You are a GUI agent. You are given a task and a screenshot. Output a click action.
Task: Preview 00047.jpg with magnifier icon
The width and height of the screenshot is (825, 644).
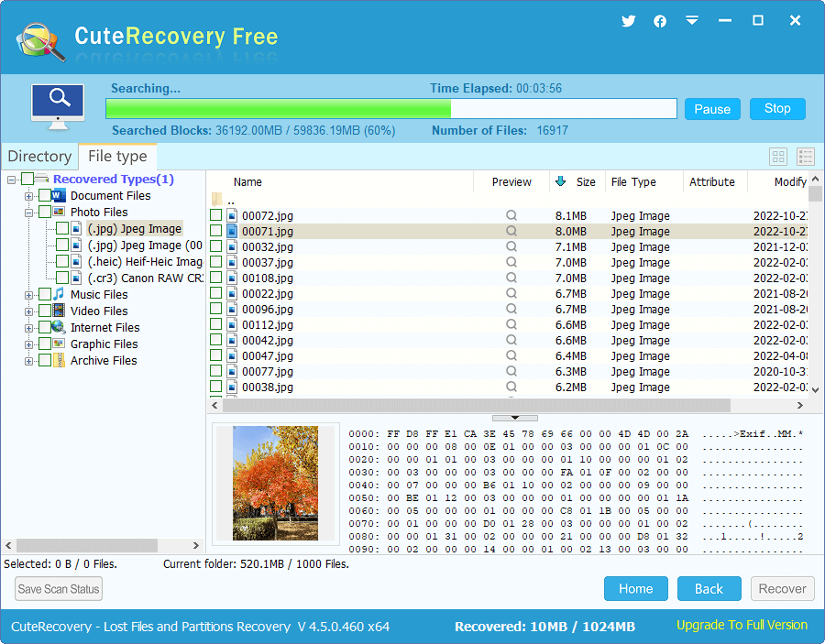pos(511,355)
